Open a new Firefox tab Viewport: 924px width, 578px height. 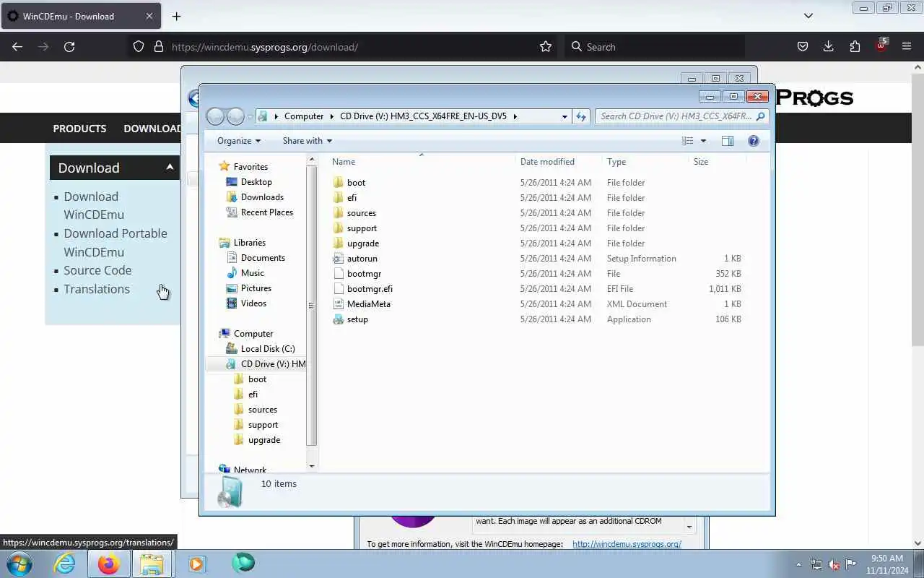[176, 16]
